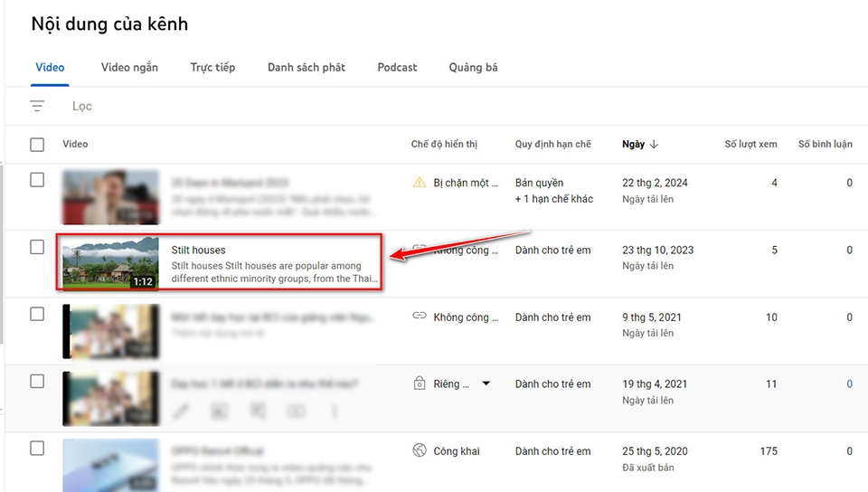
Task: Select the Stilt houses video checkbox
Action: (37, 247)
